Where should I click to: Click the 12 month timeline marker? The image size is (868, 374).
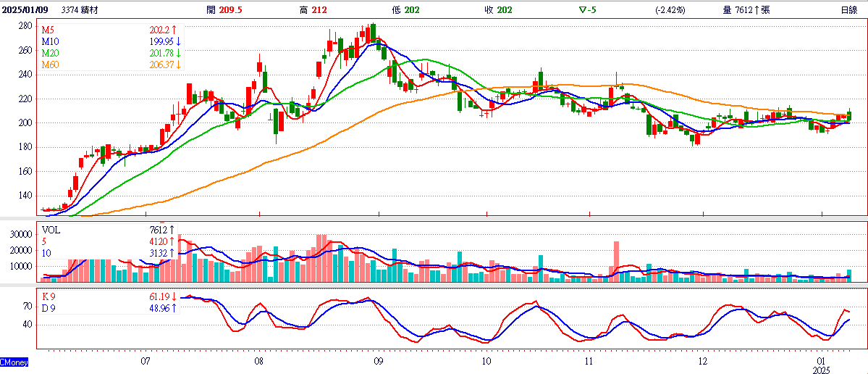tap(703, 361)
